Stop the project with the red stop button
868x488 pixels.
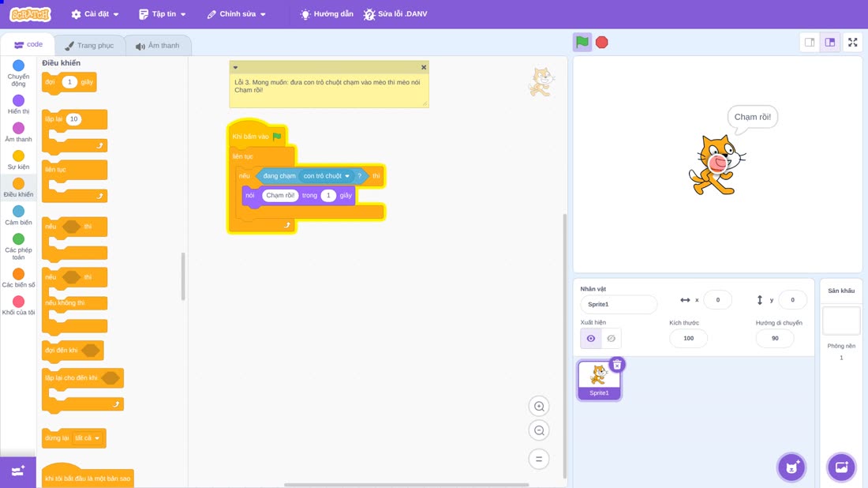[x=602, y=42]
